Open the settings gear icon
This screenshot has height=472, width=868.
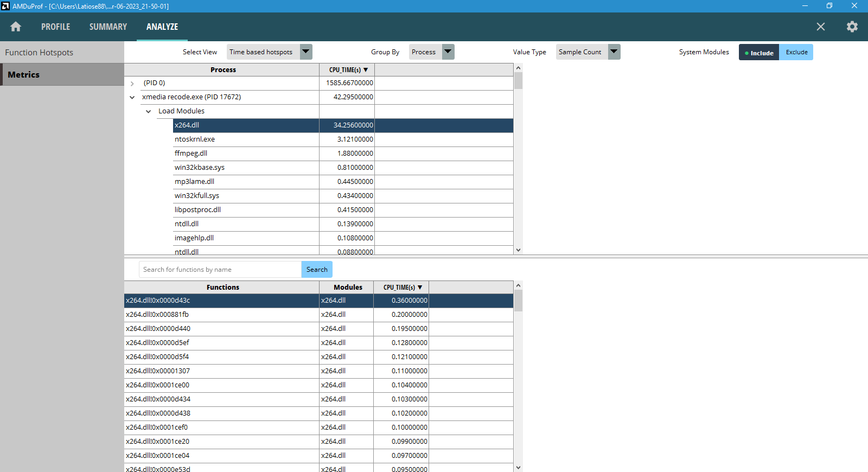pos(852,27)
